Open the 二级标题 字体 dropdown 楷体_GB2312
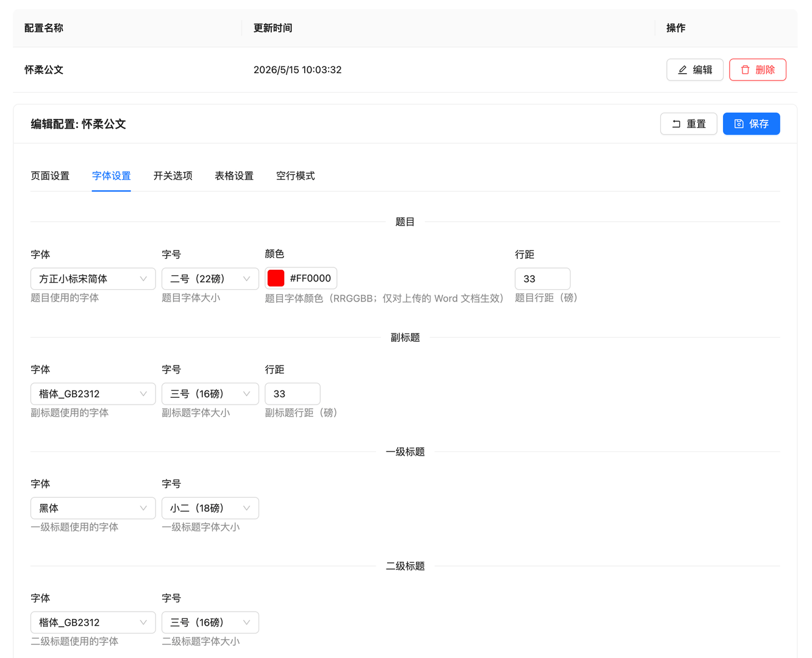Screen dimensions: 812x658 [93, 623]
